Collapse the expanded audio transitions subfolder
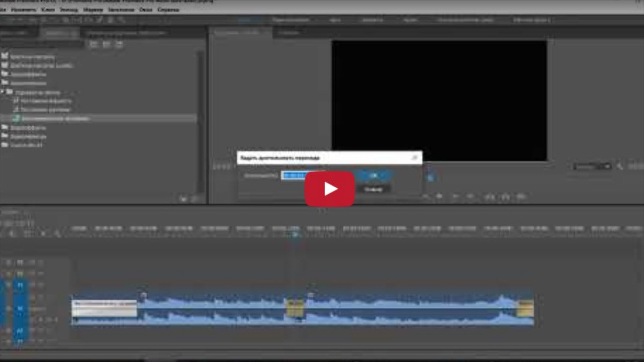Image resolution: width=644 pixels, height=362 pixels. [3, 92]
